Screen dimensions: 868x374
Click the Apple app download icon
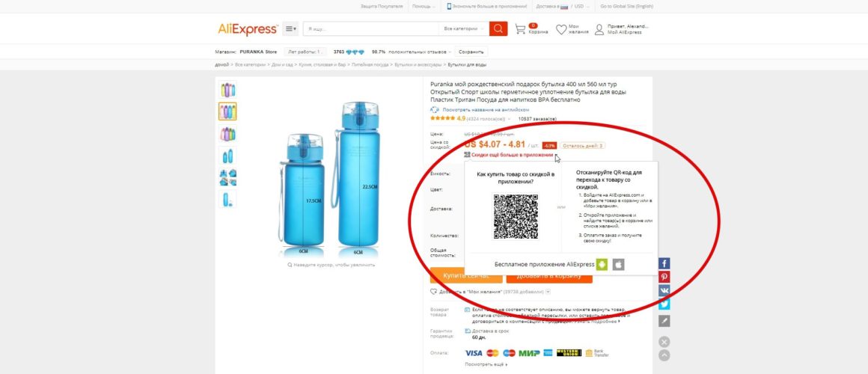point(618,265)
